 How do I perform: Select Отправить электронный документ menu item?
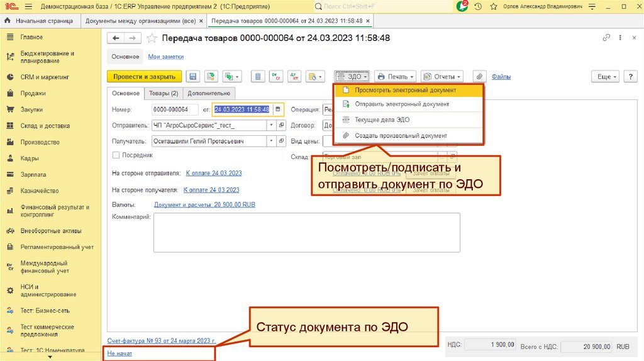click(x=409, y=104)
